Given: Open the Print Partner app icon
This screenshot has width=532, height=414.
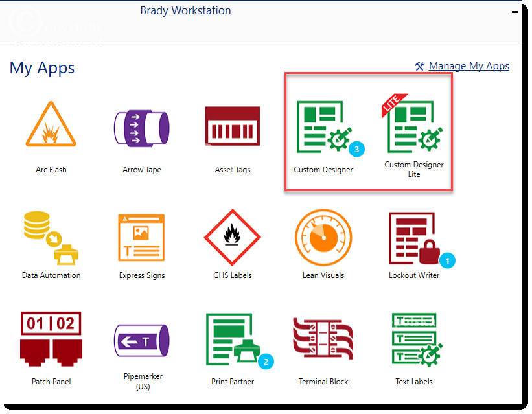Looking at the screenshot, I should [x=233, y=339].
